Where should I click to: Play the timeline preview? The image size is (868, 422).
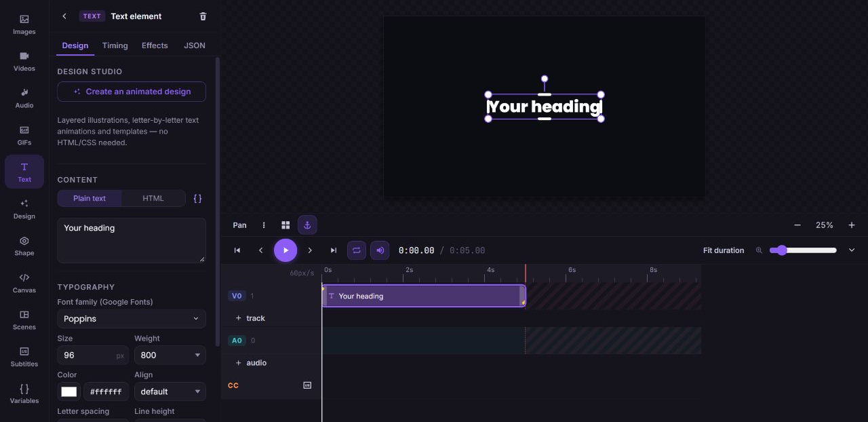285,250
